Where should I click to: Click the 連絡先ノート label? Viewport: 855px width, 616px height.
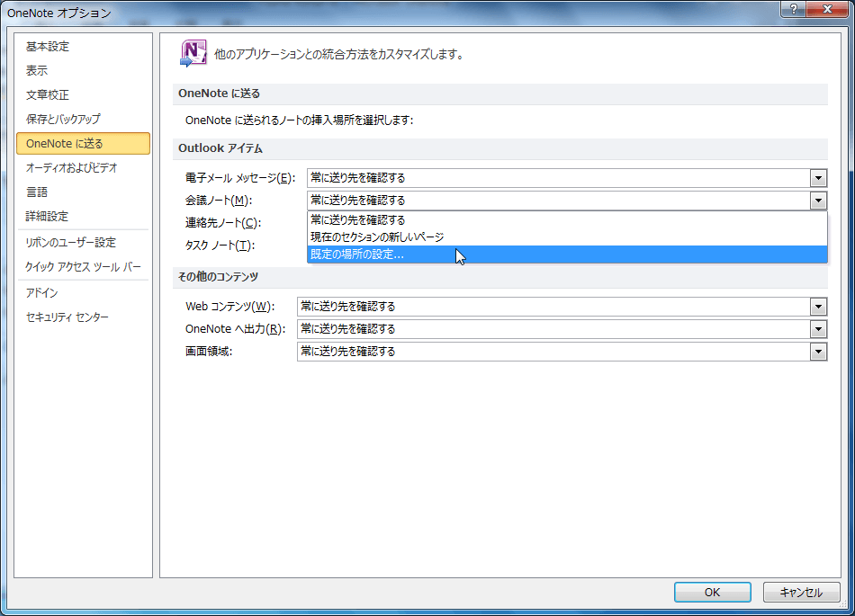(223, 223)
